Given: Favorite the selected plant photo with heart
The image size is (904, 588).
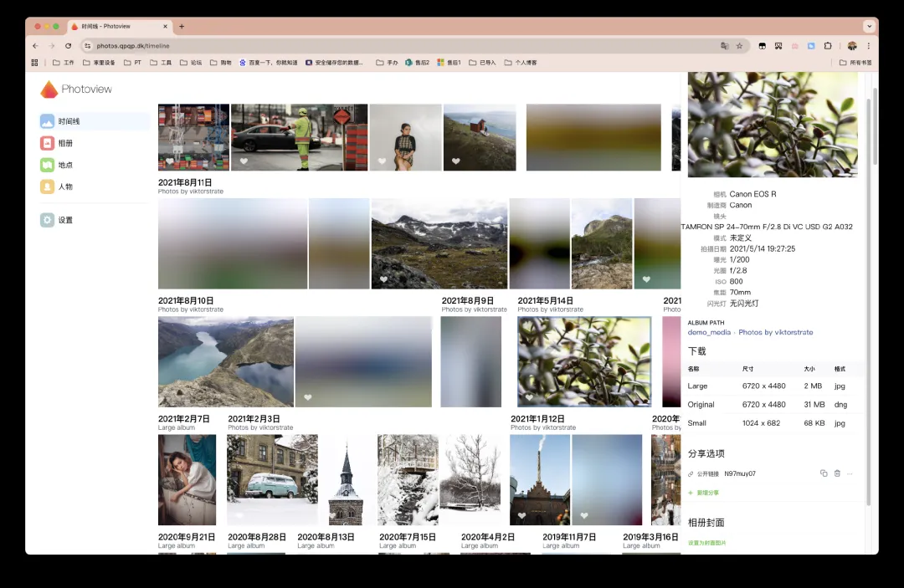Looking at the screenshot, I should click(529, 397).
